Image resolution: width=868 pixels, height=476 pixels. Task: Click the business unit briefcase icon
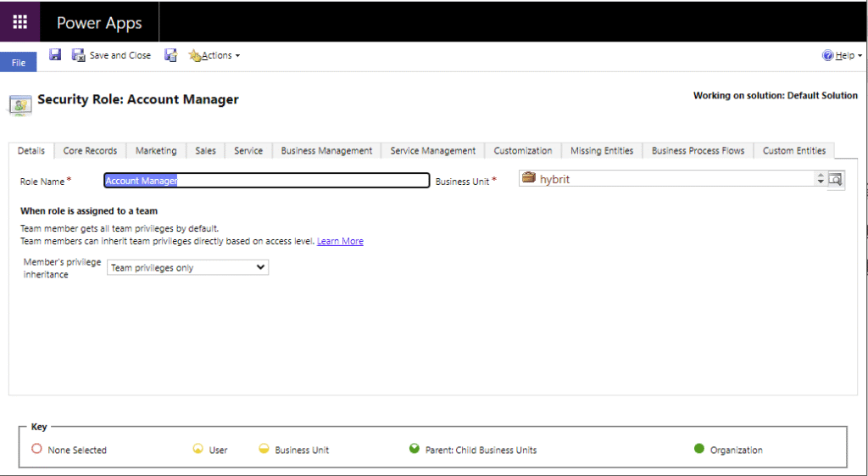(x=529, y=178)
